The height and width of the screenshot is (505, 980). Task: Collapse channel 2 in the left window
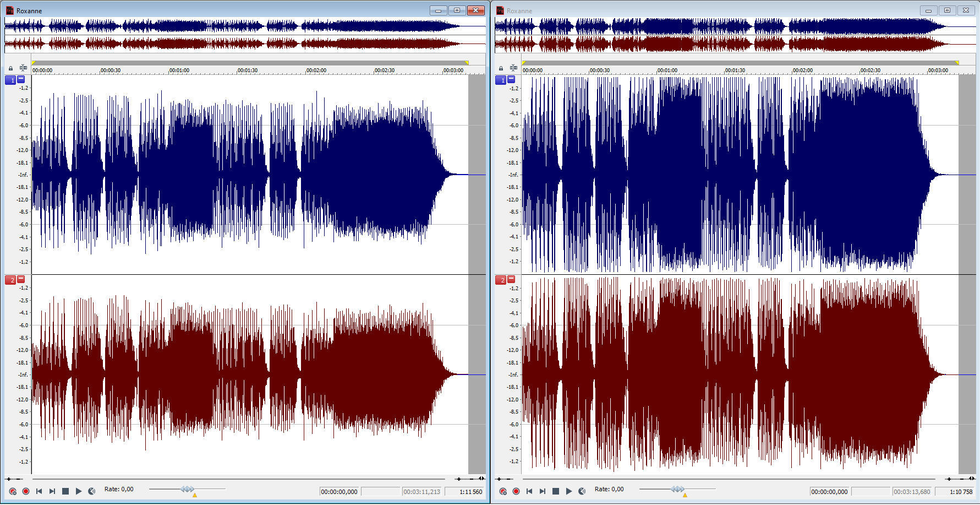coord(21,279)
